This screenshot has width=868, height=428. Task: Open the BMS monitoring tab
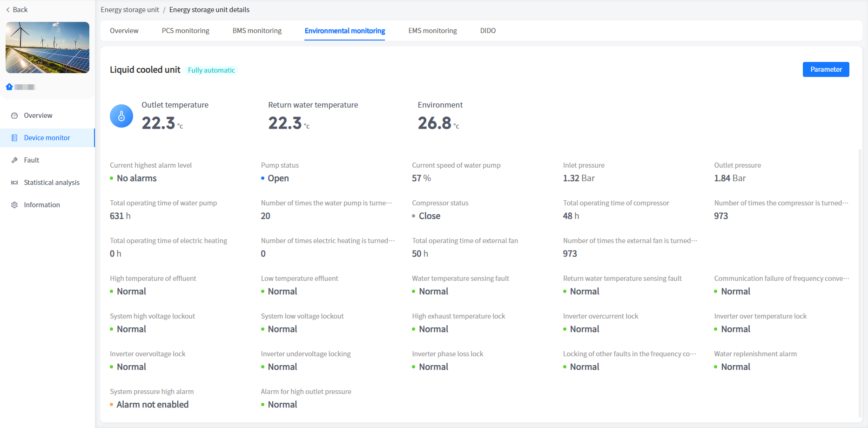[x=257, y=31]
